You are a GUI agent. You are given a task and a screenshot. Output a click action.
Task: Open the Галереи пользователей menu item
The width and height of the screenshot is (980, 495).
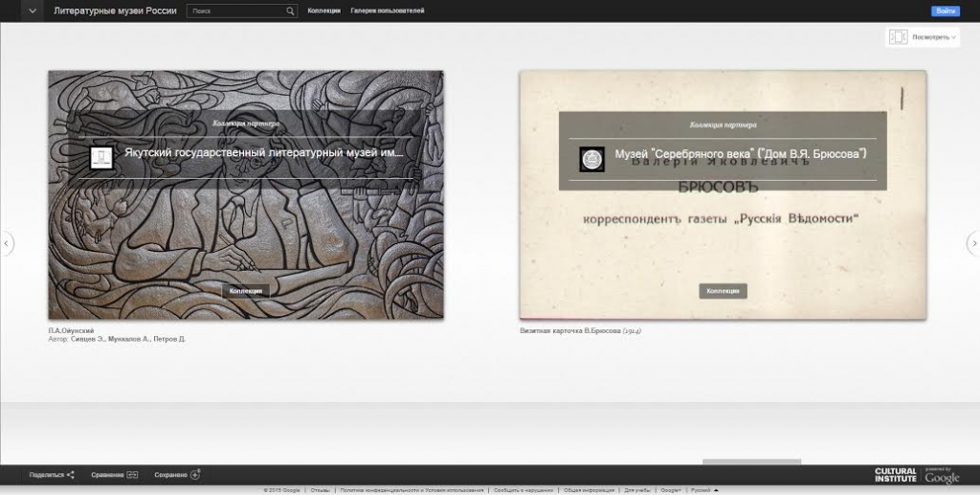pos(388,11)
